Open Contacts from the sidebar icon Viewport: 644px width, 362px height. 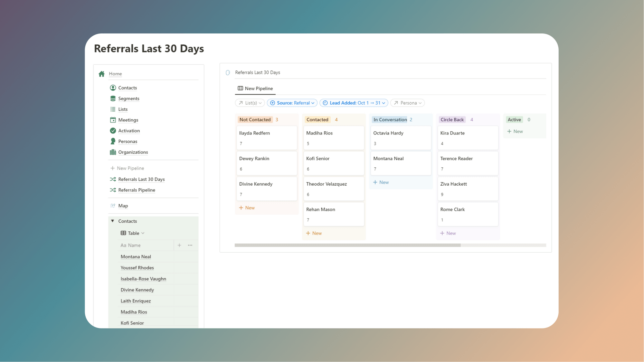(113, 88)
